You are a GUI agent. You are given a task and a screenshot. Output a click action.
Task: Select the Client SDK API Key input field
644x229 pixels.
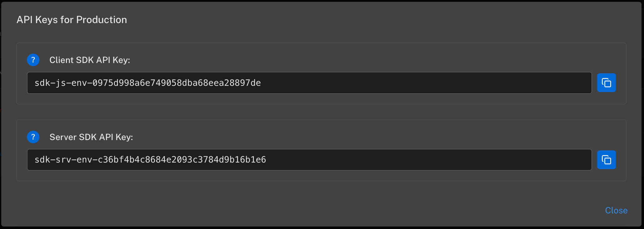pyautogui.click(x=309, y=83)
